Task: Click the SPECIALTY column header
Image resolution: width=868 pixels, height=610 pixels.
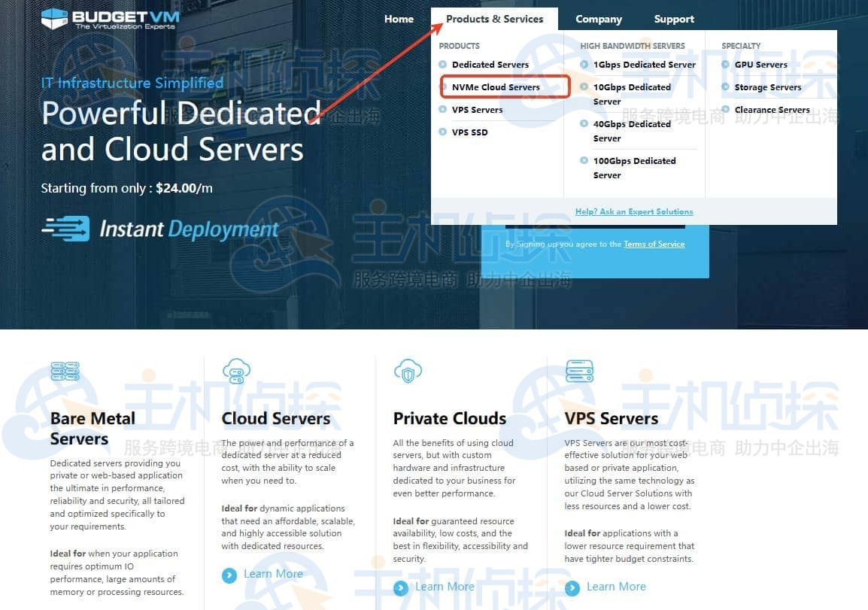Action: (741, 46)
